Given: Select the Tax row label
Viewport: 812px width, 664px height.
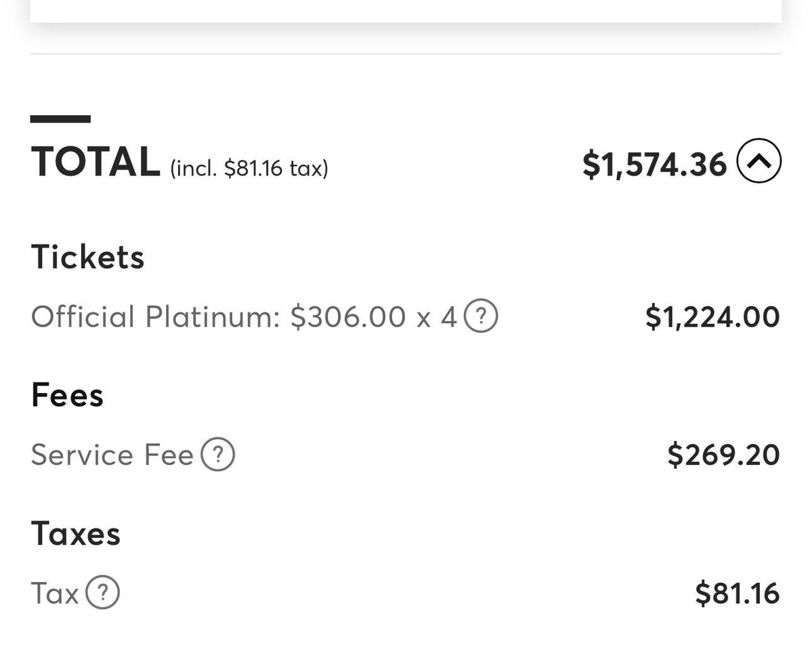Looking at the screenshot, I should [55, 594].
